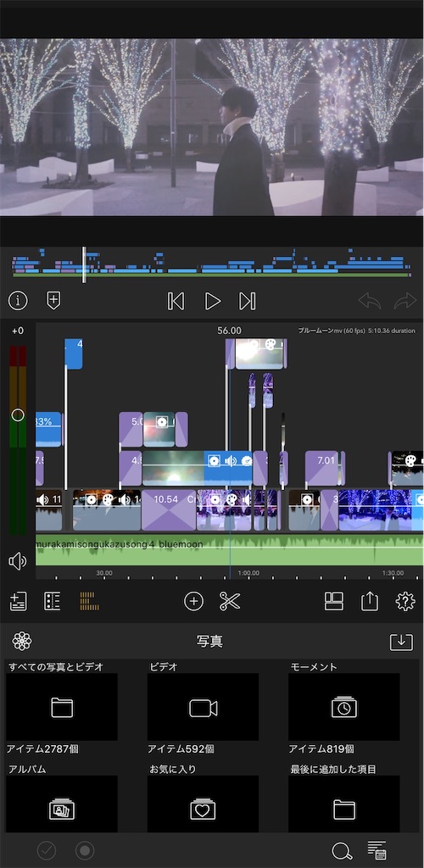This screenshot has height=868, width=424.
Task: Click the アイテム2787個 count label
Action: pos(42,749)
